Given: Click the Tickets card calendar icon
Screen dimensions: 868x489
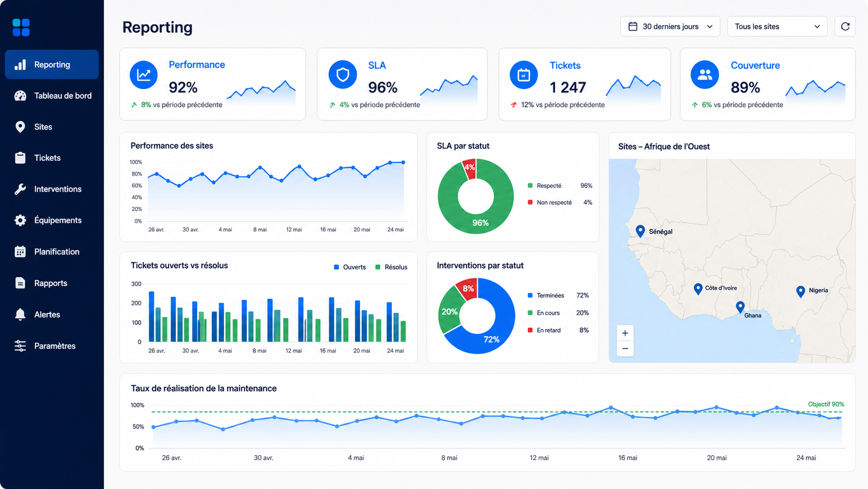Looking at the screenshot, I should [x=524, y=75].
